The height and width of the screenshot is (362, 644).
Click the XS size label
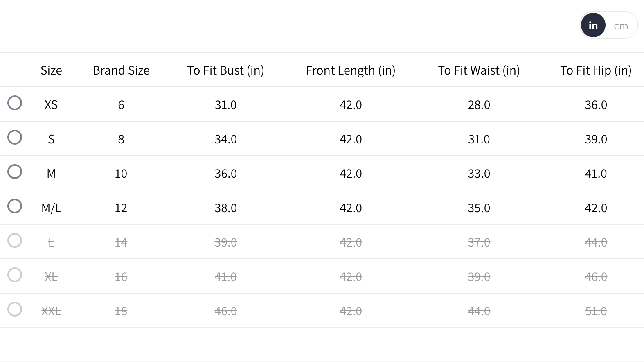[x=51, y=105]
